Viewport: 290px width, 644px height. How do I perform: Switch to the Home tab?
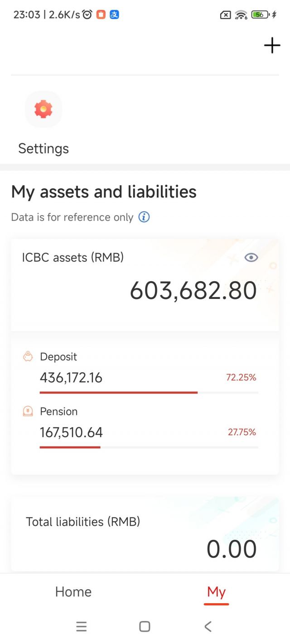pos(73,591)
